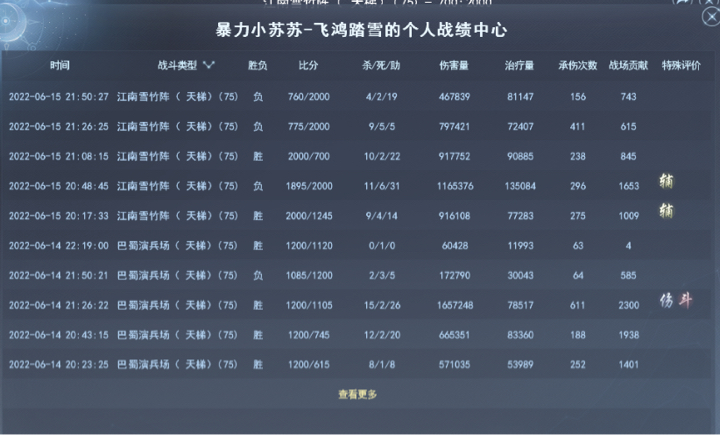Click the 辅 badge on the 20:48:45 row
This screenshot has width=720, height=435.
[x=666, y=181]
